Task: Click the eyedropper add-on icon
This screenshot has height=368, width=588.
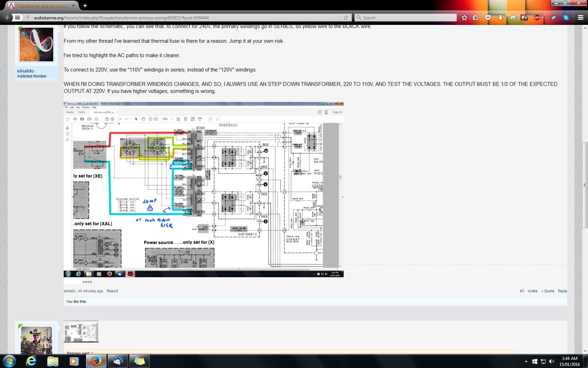Action: [x=553, y=18]
